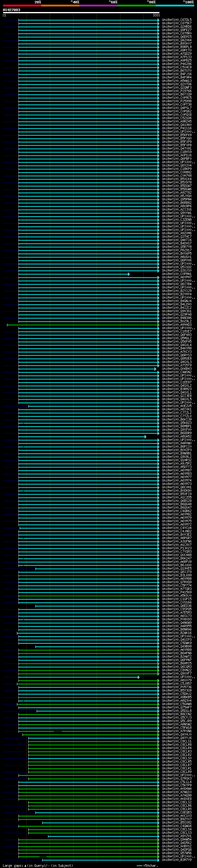Click arrowhead of short C0PMA1 alignment bar
Screen dimensions: 197x868
pos(129,274)
